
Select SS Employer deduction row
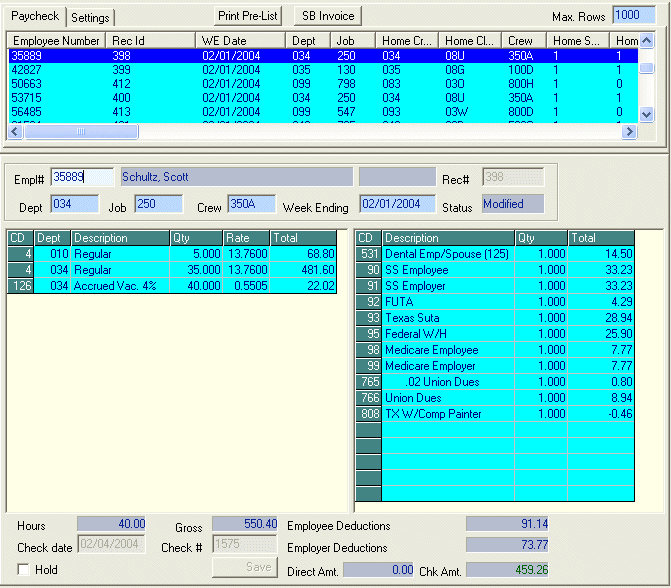pyautogui.click(x=495, y=285)
